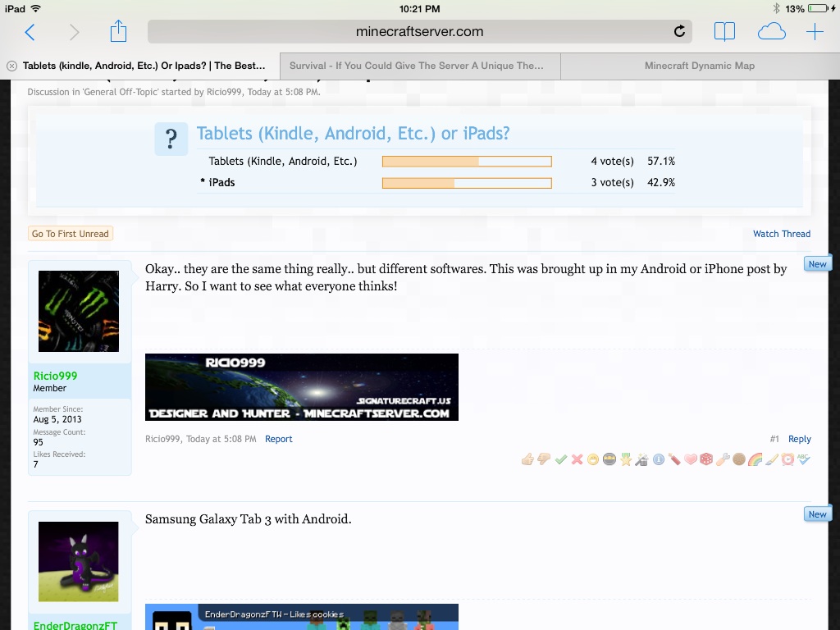This screenshot has height=630, width=840.
Task: Reply to post #1
Action: (x=799, y=439)
